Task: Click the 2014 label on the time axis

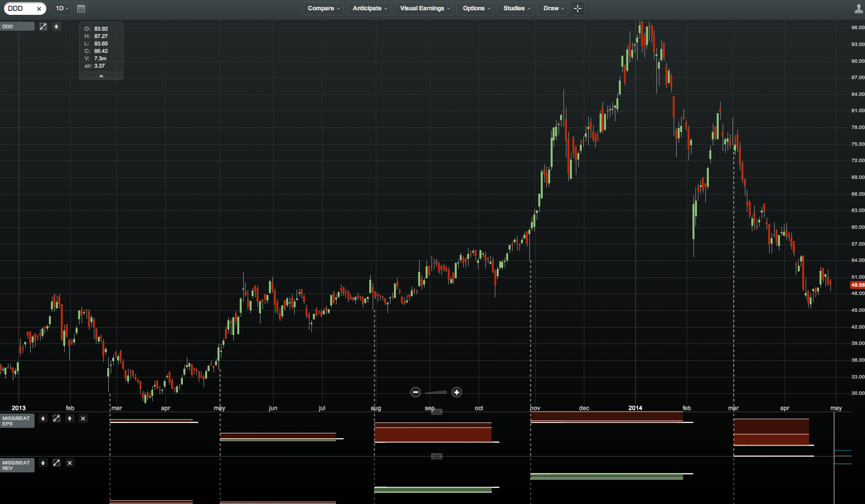Action: [x=635, y=408]
